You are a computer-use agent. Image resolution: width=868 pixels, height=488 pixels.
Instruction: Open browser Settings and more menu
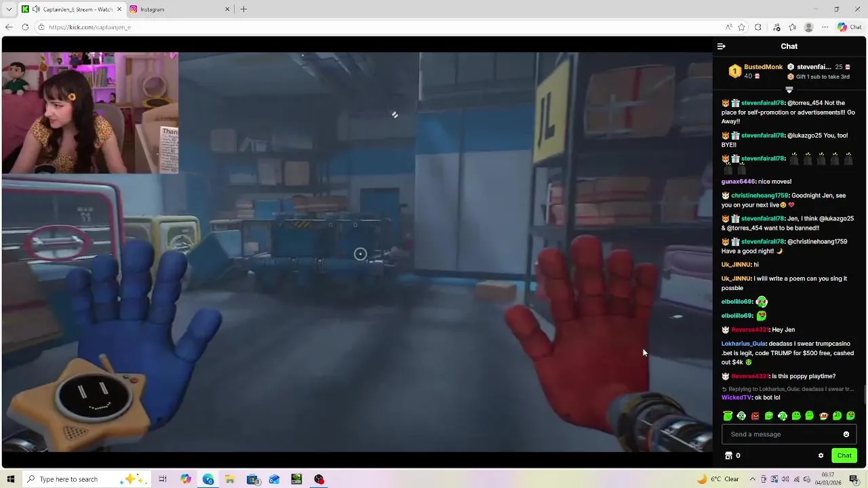pos(825,27)
